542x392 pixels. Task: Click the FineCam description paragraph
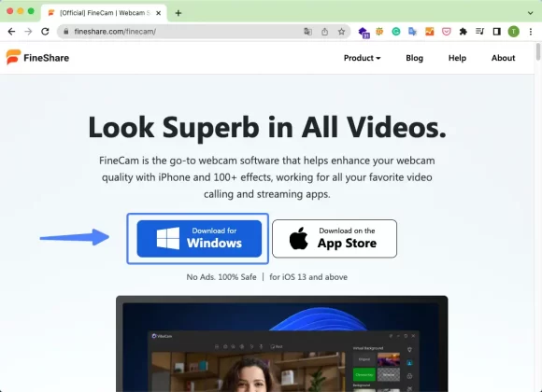[267, 177]
